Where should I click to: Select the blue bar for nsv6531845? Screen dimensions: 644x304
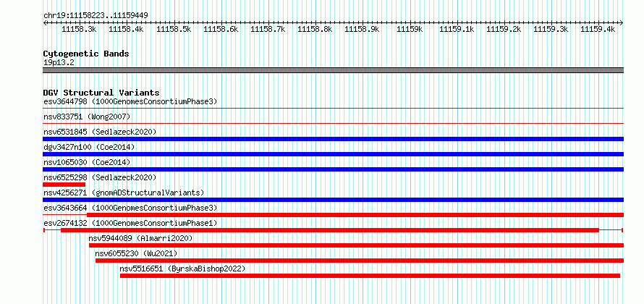(333, 139)
